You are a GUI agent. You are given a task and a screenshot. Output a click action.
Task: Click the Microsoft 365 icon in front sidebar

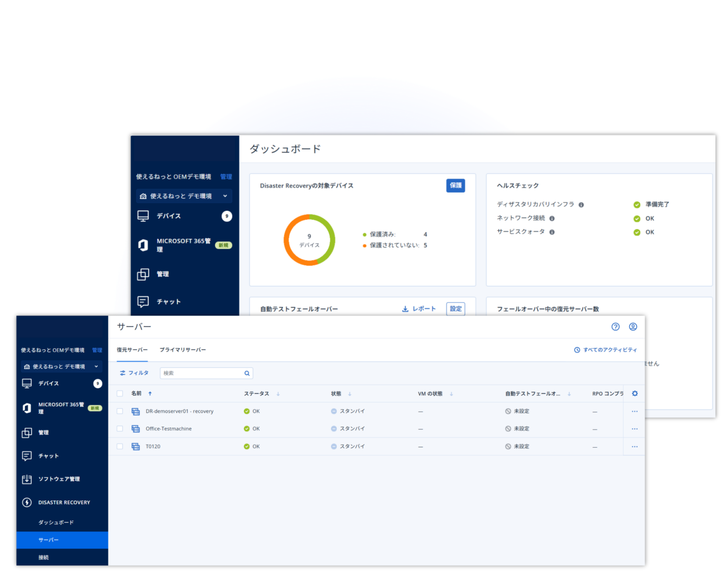click(27, 408)
